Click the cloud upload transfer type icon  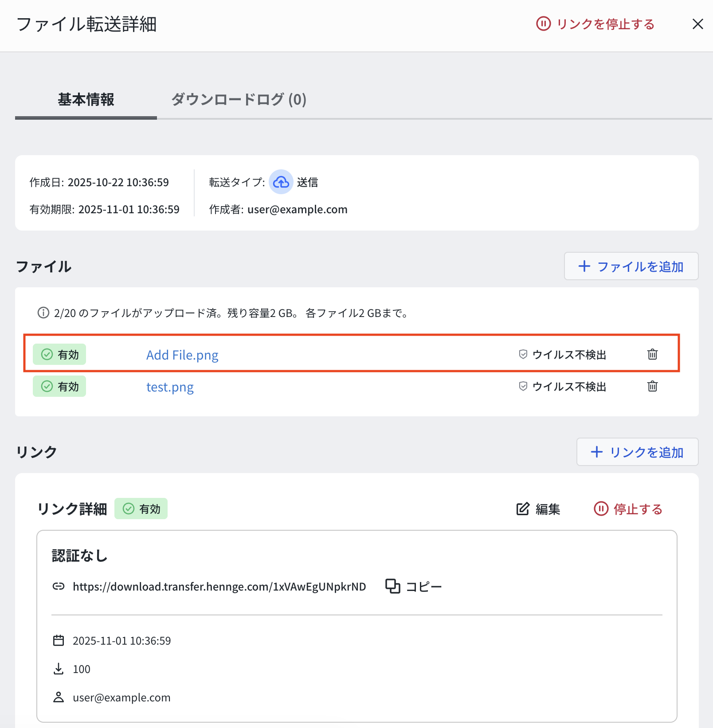281,182
